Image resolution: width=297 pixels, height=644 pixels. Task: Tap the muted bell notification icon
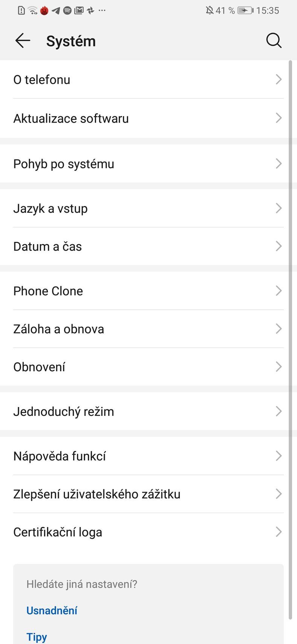pyautogui.click(x=210, y=11)
